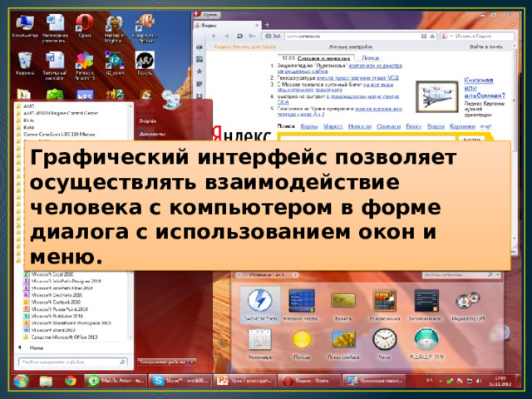The image size is (532, 399).
Task: Show hidden tray icons arrow
Action: tap(441, 382)
